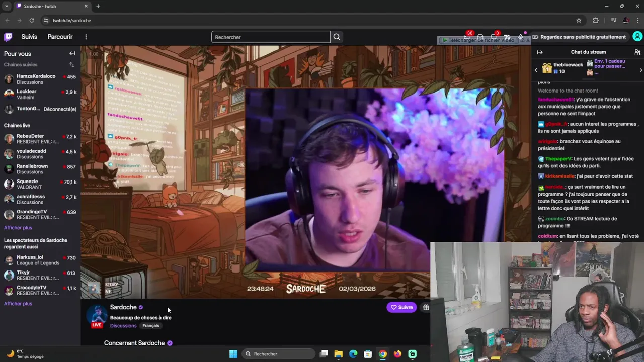Bookmark this page with the star icon
Screen dimensions: 644x362
pos(579,20)
